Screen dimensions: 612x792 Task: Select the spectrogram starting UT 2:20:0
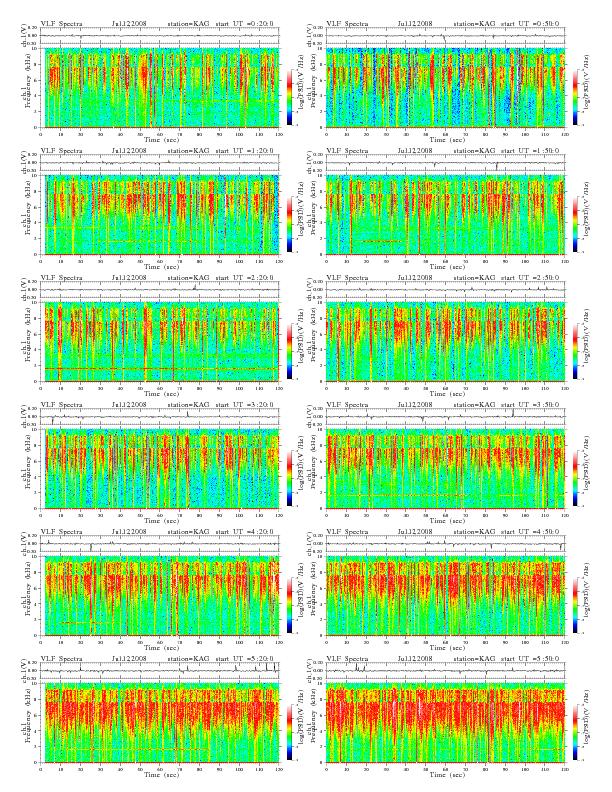coord(160,342)
